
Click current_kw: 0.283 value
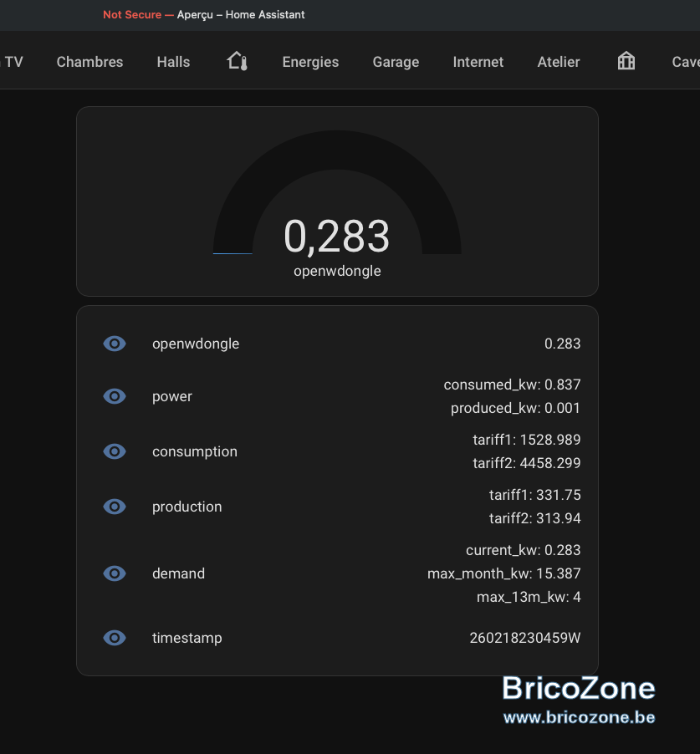(523, 550)
